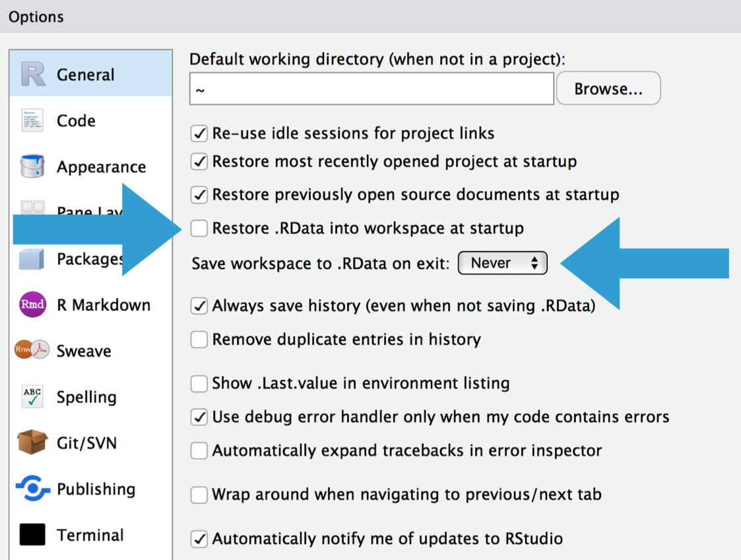Screen dimensions: 741x560
Task: Uncheck Automatically notify me of RStudio updates
Action: tap(199, 539)
